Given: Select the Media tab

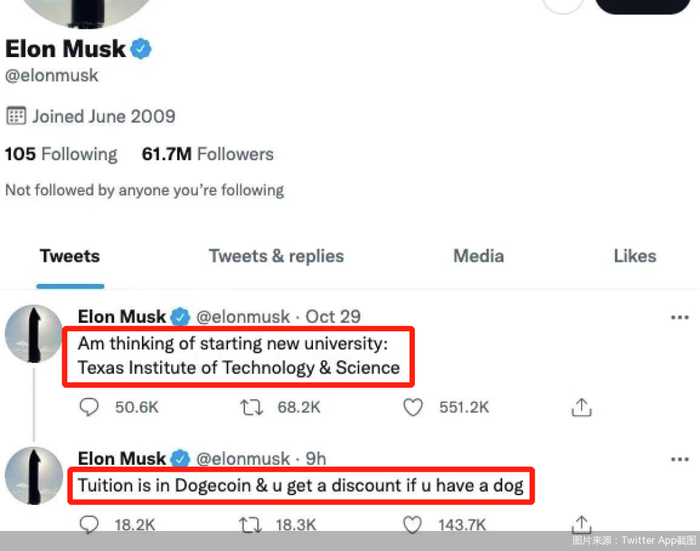Looking at the screenshot, I should (478, 256).
